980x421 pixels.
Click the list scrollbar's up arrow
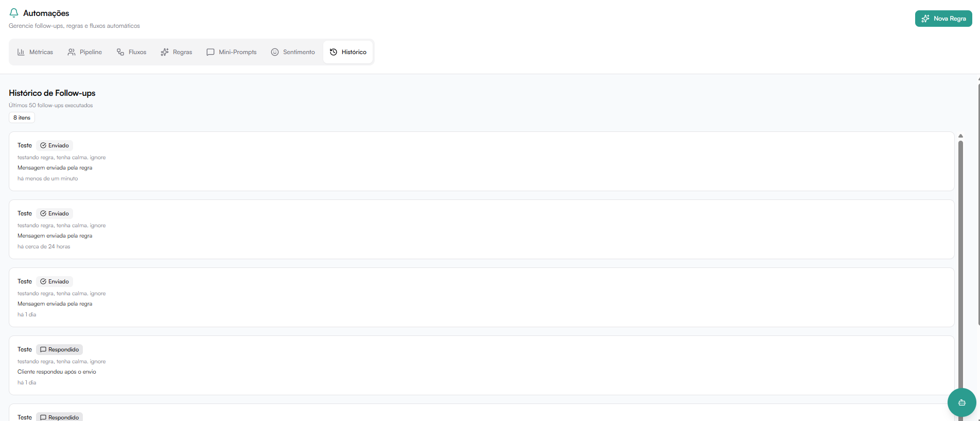[960, 136]
